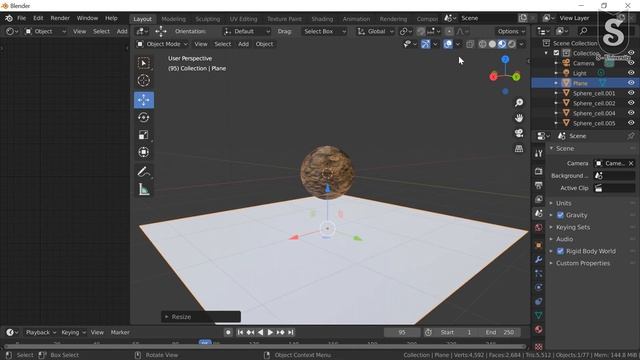Switch to the Modeling workspace tab
Viewport: 640px width, 360px height.
click(173, 19)
